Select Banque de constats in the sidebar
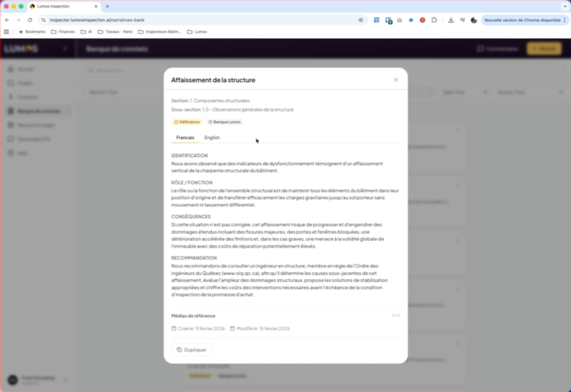This screenshot has height=392, width=571. [38, 111]
